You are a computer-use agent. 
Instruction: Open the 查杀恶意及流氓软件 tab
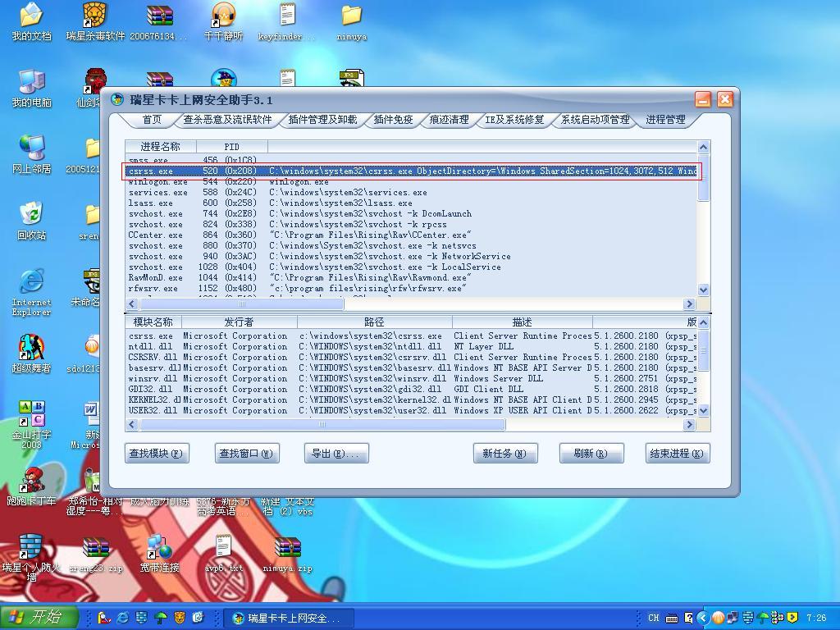tap(227, 120)
